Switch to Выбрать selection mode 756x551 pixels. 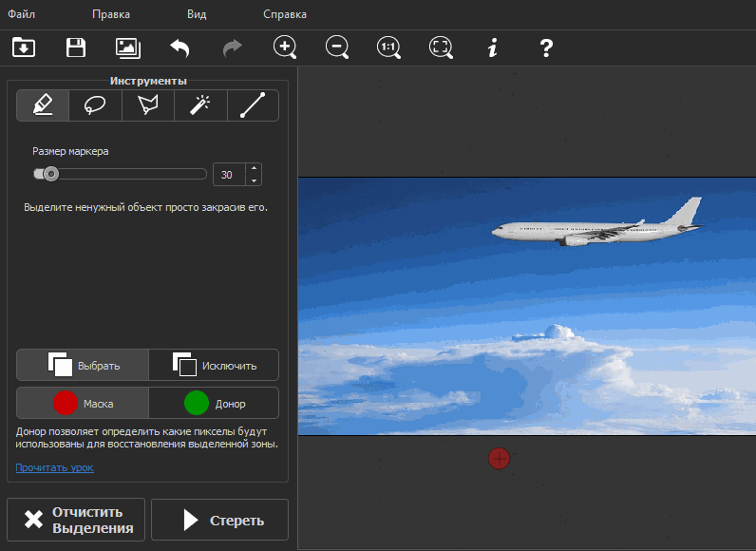[83, 365]
